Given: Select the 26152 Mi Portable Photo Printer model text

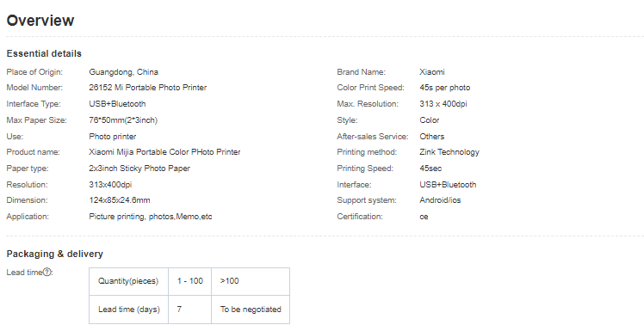Looking at the screenshot, I should (148, 88).
